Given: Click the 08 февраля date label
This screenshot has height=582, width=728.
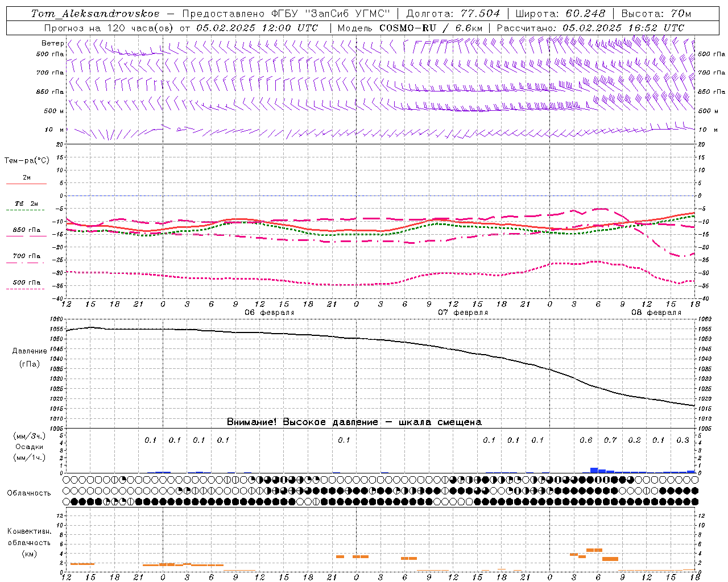Looking at the screenshot, I should pyautogui.click(x=656, y=313).
